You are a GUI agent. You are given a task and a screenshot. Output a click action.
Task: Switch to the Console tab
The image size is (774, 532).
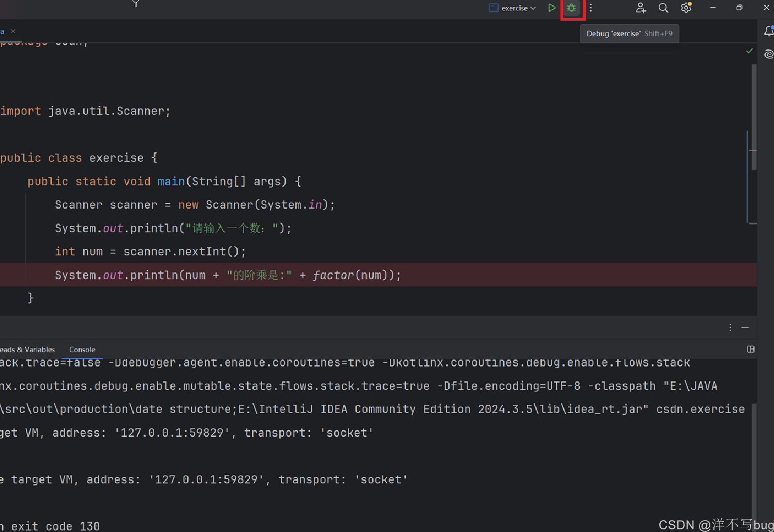pyautogui.click(x=82, y=349)
